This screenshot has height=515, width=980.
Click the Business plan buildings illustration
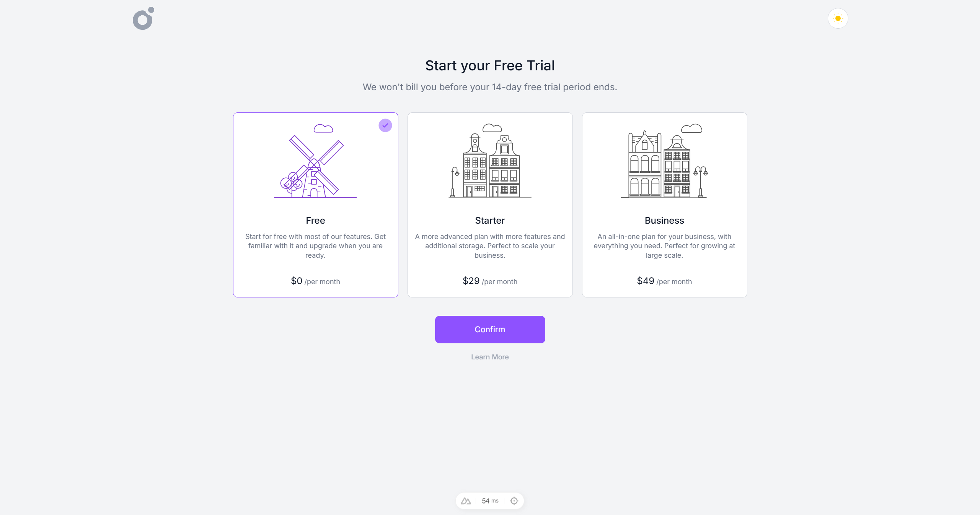point(664,162)
